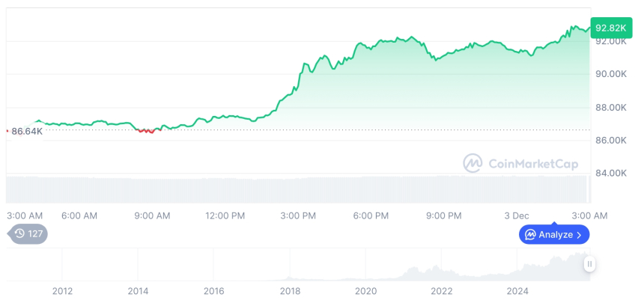Image resolution: width=644 pixels, height=300 pixels.
Task: Click the CoinMarketCap watermark logo icon
Action: 473,163
